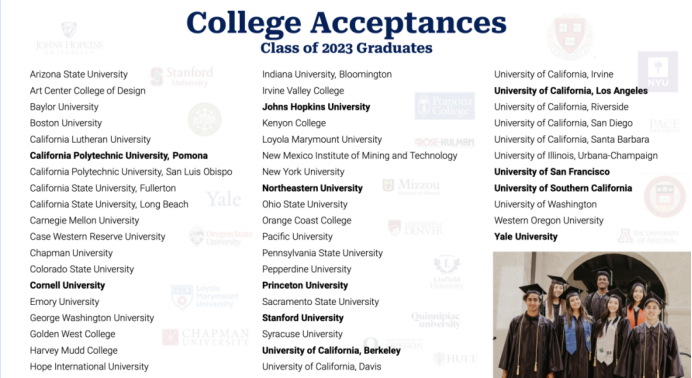This screenshot has width=692, height=378.
Task: Click Class of 2023 Graduates subtitle
Action: click(346, 48)
